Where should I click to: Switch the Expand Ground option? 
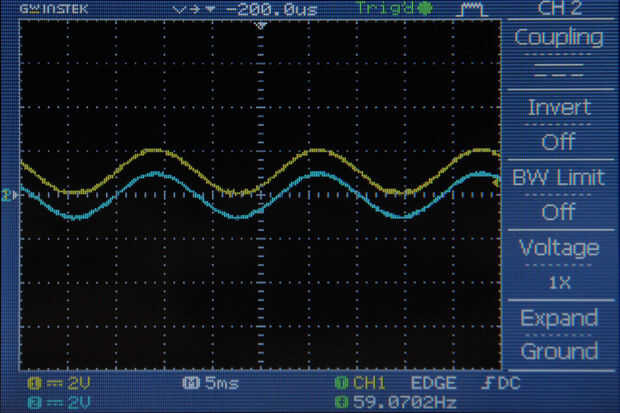click(x=559, y=335)
